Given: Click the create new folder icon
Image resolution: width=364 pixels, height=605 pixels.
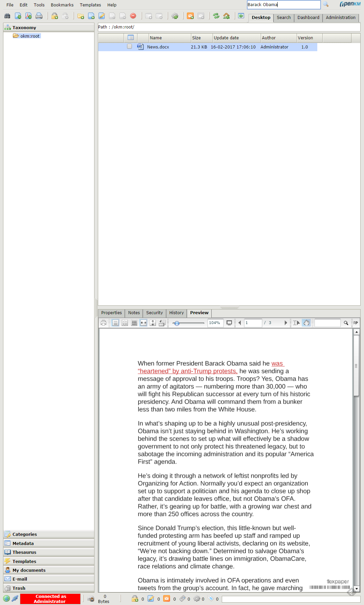Looking at the screenshot, I should click(x=81, y=16).
